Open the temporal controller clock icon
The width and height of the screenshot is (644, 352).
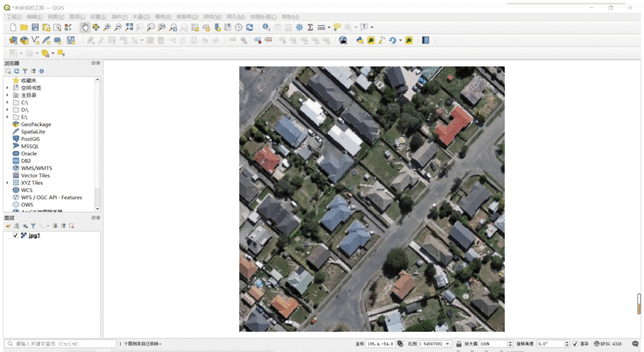point(239,27)
